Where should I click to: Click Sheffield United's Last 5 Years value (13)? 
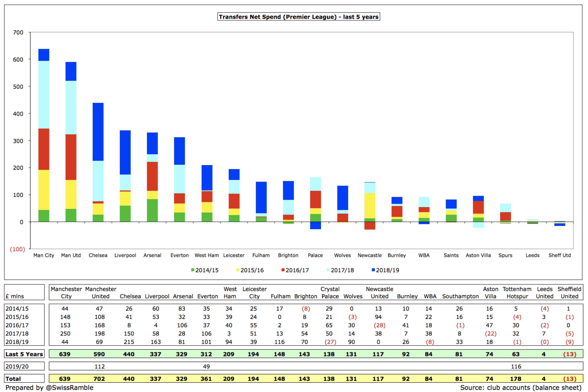(x=570, y=354)
